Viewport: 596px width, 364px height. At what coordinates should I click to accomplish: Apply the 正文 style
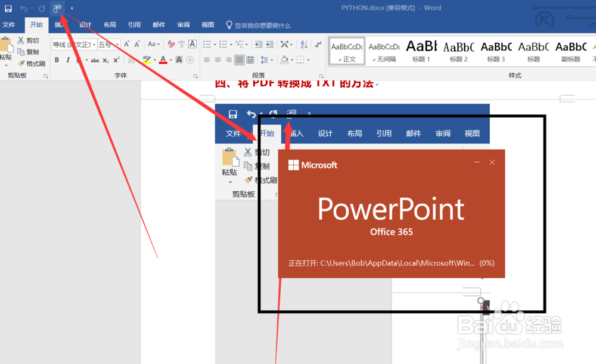click(347, 51)
